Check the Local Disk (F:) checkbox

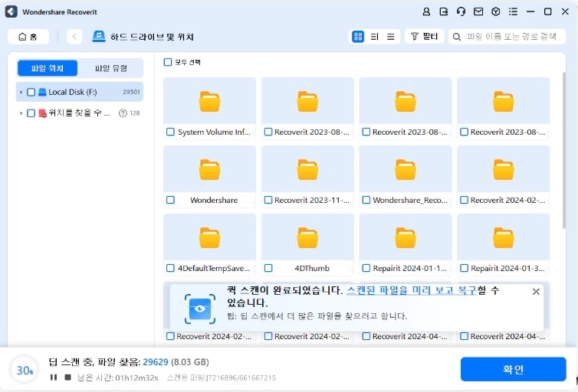tap(31, 92)
